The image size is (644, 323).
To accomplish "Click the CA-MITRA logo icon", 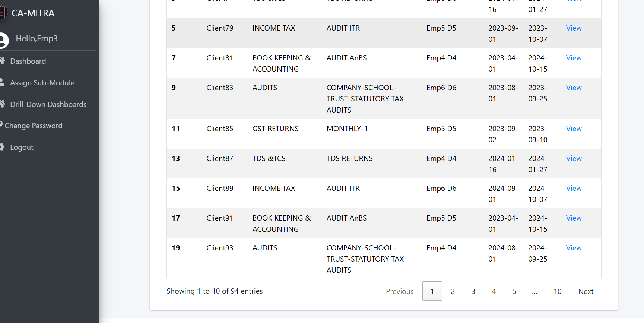I will click(3, 12).
